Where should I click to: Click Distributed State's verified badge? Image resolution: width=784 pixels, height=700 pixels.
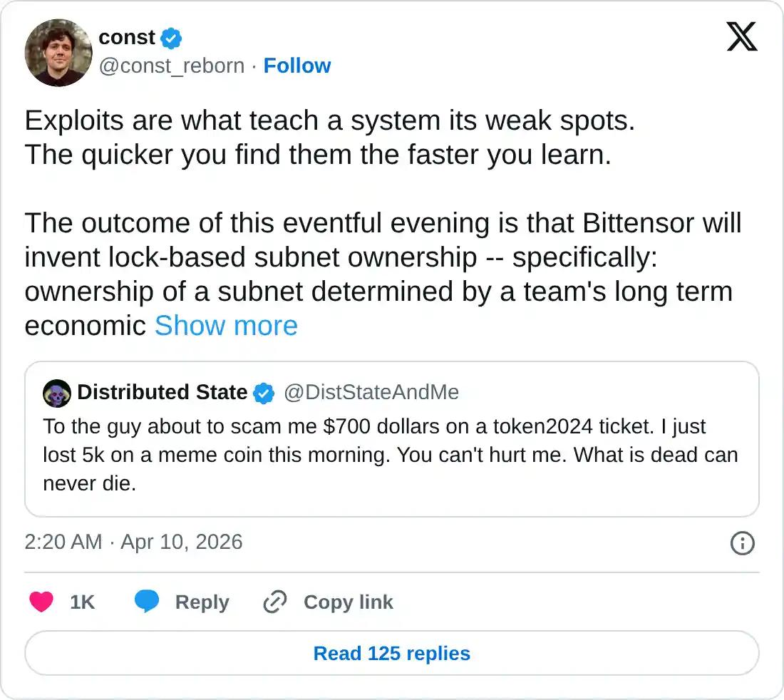[x=264, y=393]
